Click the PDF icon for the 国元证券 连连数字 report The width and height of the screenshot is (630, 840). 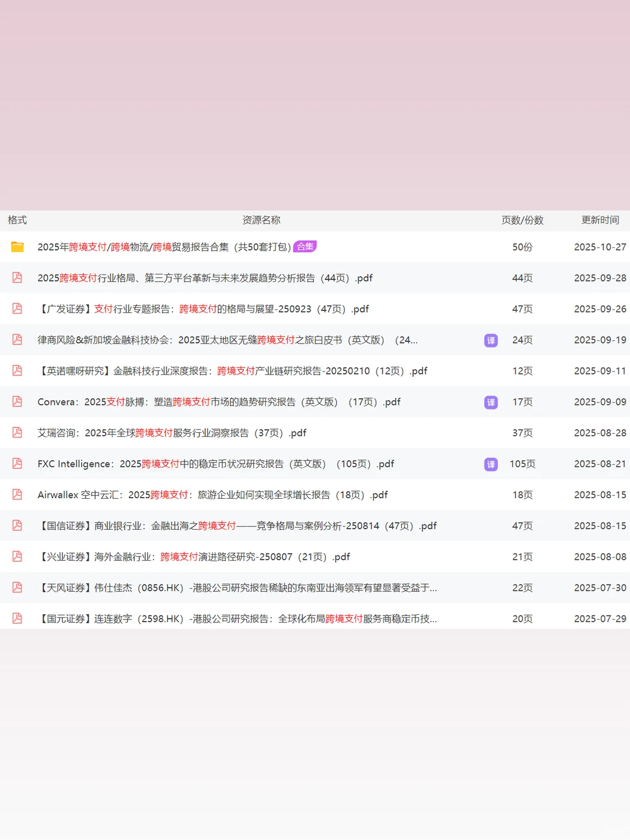tap(17, 618)
